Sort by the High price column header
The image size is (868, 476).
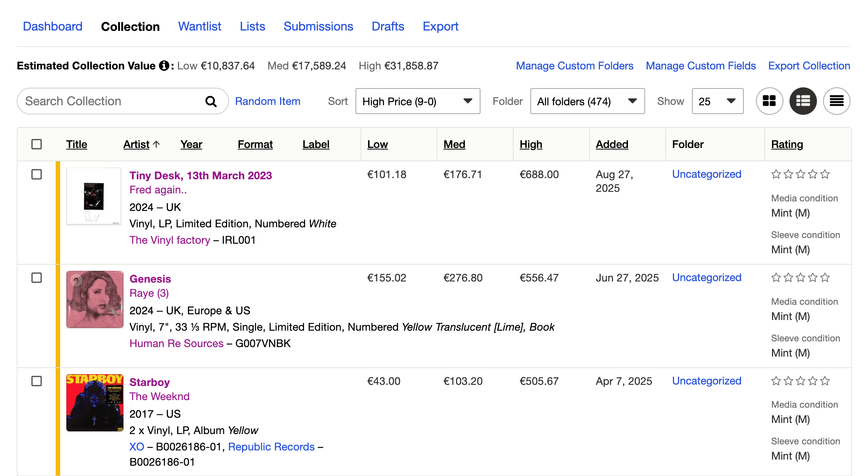(x=531, y=144)
